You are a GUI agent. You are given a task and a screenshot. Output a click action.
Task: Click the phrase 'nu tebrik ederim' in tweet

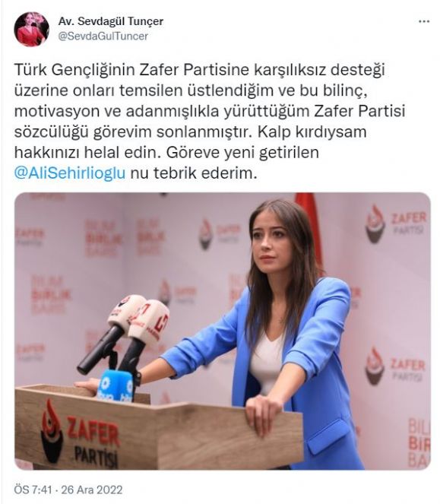tap(194, 173)
